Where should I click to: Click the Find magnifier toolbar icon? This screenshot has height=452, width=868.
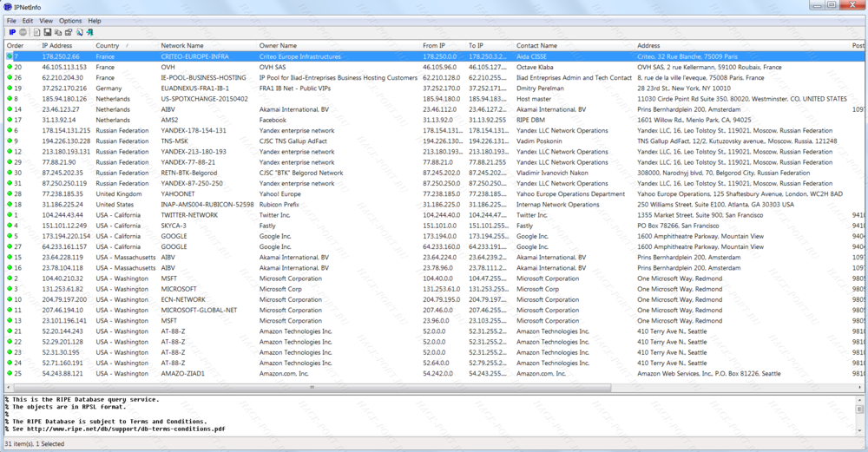pyautogui.click(x=79, y=33)
